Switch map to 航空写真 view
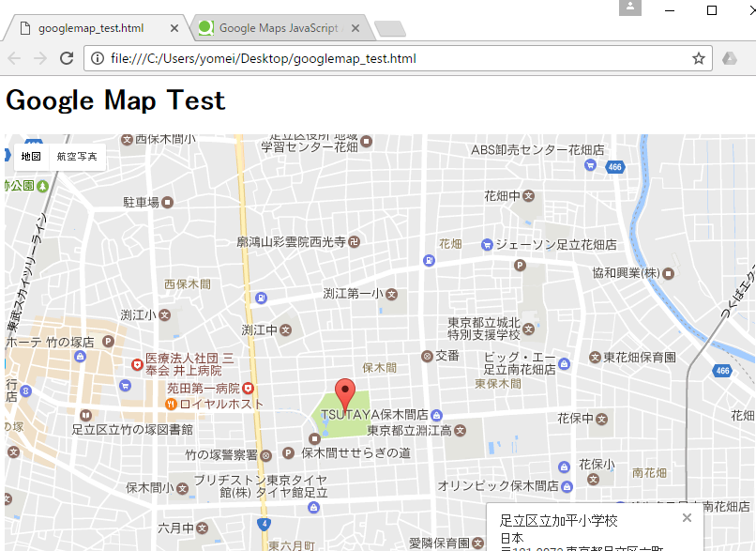Image resolution: width=756 pixels, height=551 pixels. point(77,157)
